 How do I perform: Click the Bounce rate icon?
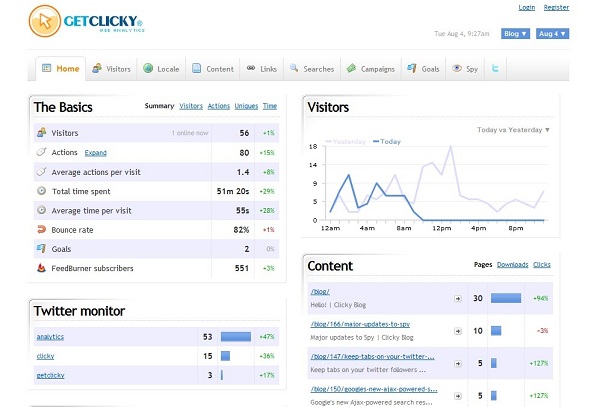(41, 229)
